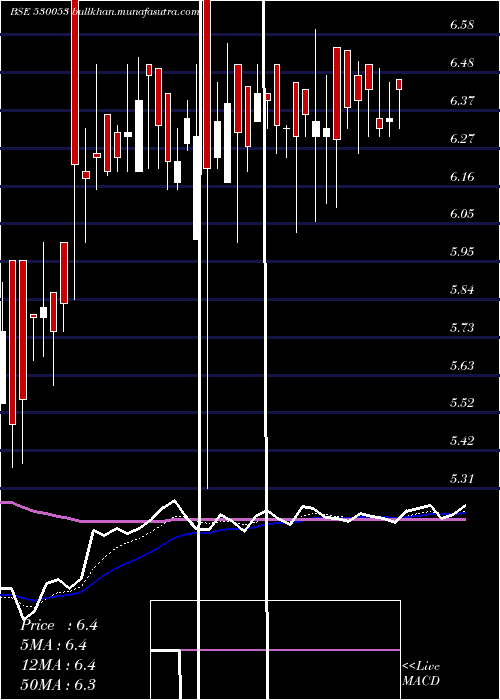The image size is (500, 700).
Task: Click the <<Live MACD label
Action: pyautogui.click(x=421, y=674)
